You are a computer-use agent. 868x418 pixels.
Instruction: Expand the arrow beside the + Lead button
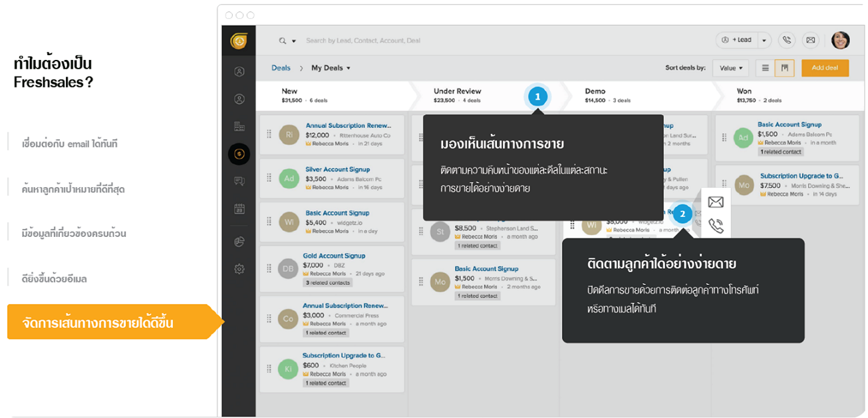[764, 40]
